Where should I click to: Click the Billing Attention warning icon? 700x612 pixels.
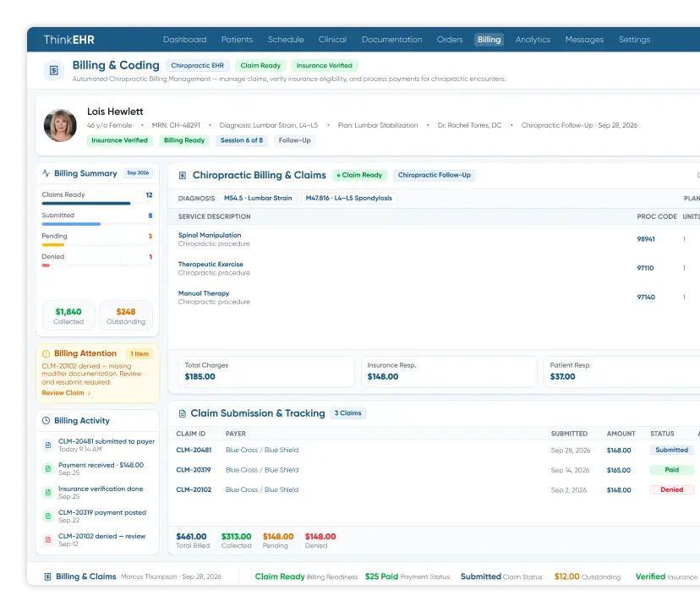[46, 353]
